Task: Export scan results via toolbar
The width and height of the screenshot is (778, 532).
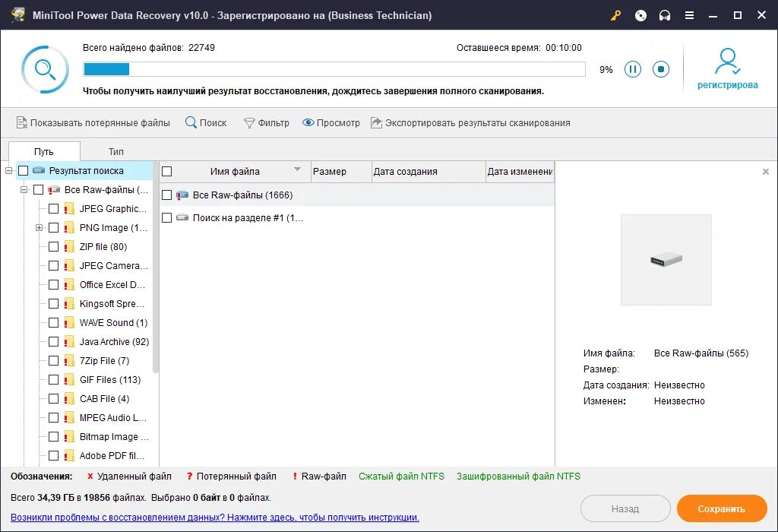Action: coord(470,122)
